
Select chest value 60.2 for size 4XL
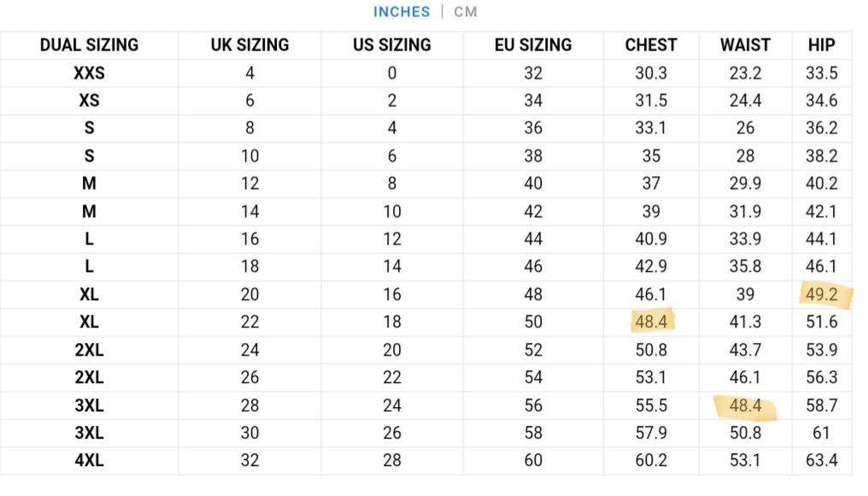(x=651, y=460)
